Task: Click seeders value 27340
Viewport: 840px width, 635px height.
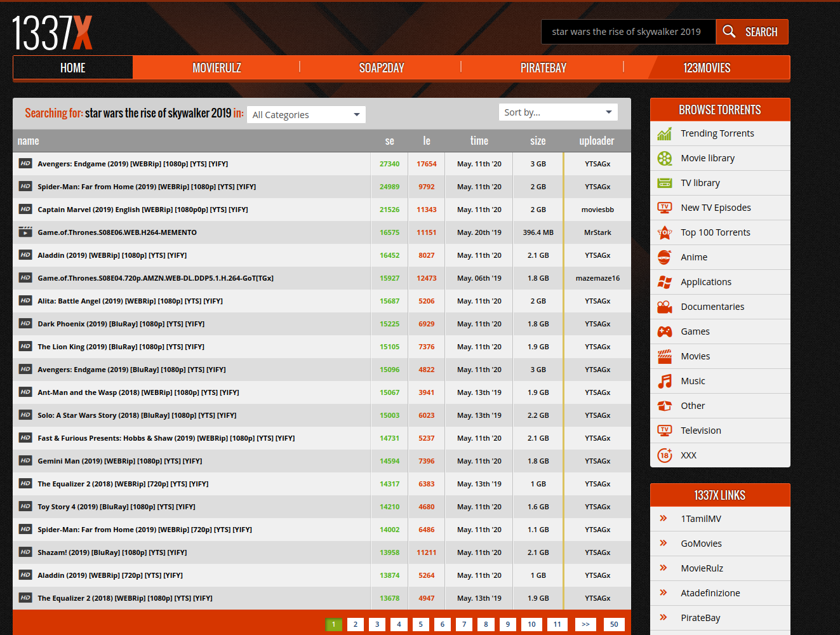Action: (x=389, y=164)
